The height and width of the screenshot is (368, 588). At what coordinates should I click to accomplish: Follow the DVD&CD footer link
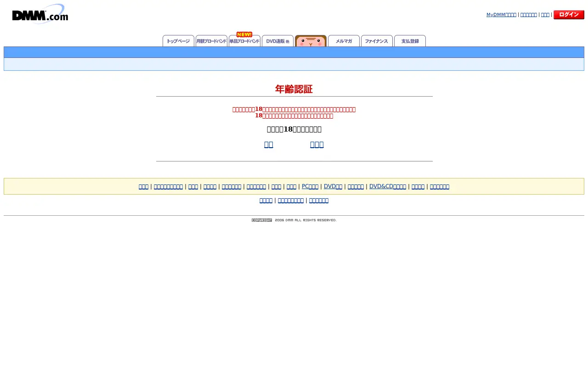388,186
